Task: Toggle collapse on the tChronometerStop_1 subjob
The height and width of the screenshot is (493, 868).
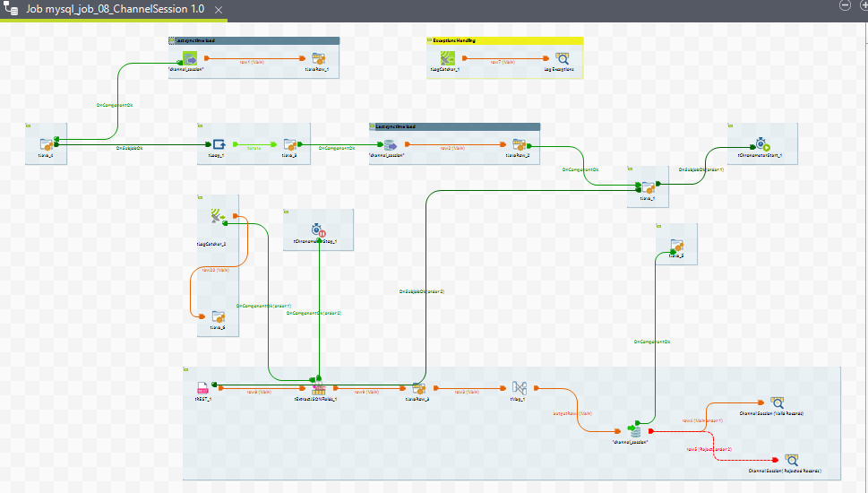Action: coord(288,212)
